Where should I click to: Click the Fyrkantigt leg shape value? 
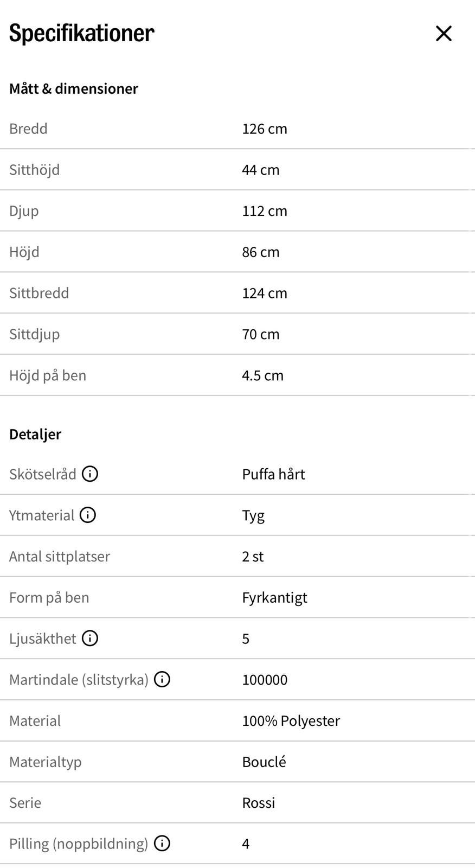(274, 598)
